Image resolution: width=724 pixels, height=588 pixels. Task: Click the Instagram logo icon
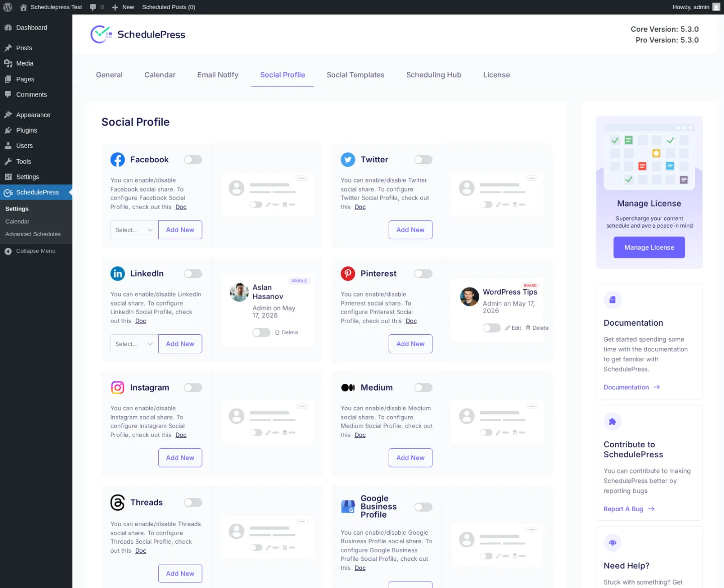tap(118, 388)
